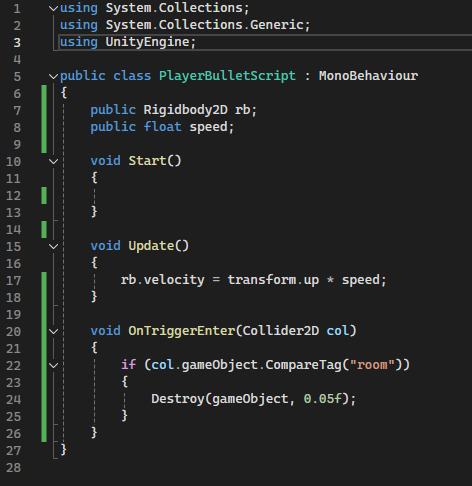Viewport: 472px width, 486px height.
Task: Collapse the Start() method fold chevron
Action: click(x=53, y=161)
